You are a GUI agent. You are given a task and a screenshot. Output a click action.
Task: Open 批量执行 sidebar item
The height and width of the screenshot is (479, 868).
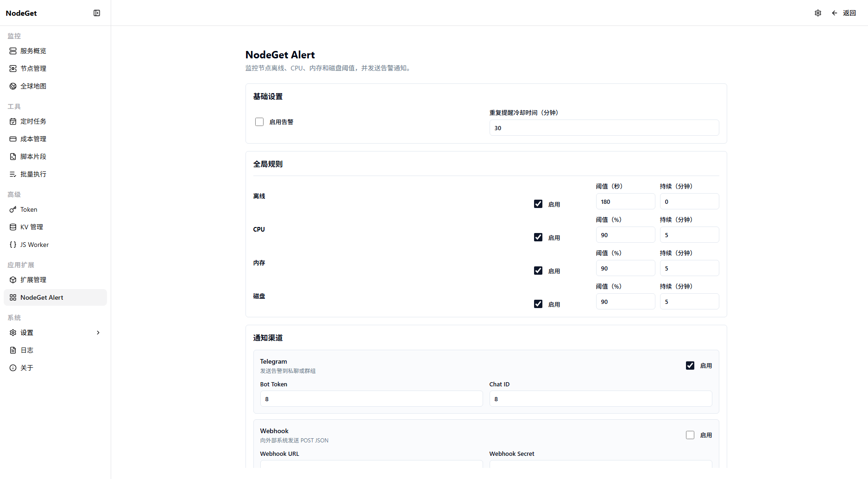(55, 174)
